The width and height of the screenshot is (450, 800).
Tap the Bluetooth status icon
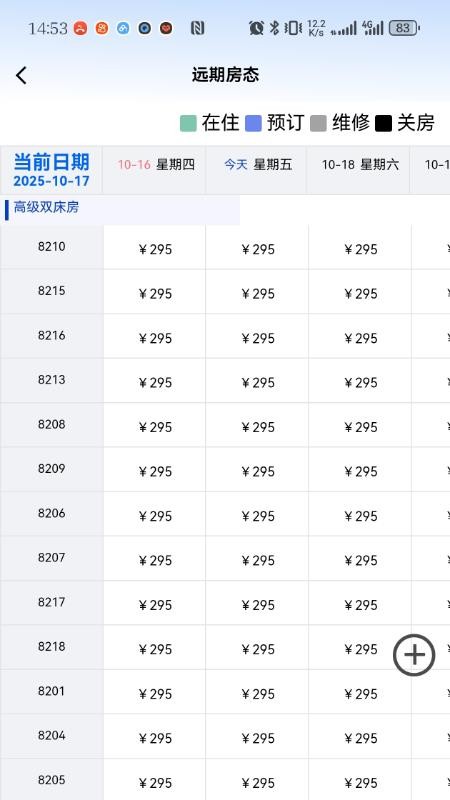(274, 28)
